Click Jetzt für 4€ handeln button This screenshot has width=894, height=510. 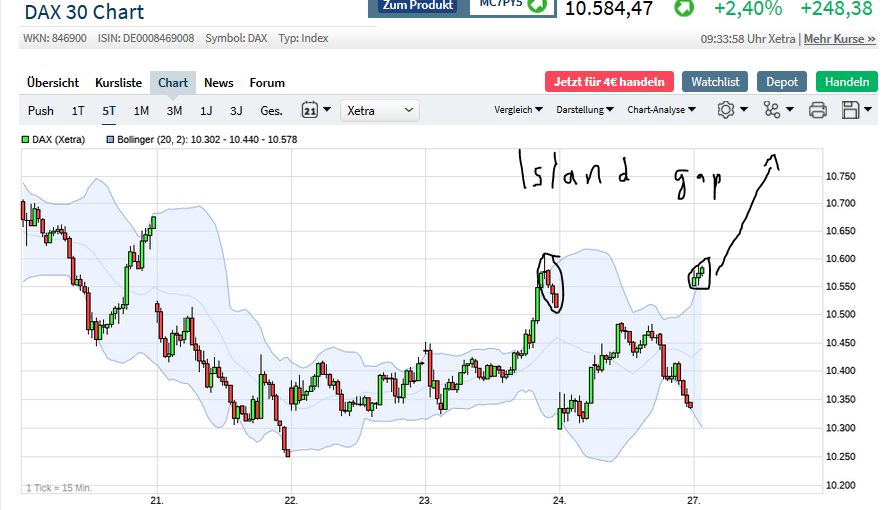click(609, 82)
